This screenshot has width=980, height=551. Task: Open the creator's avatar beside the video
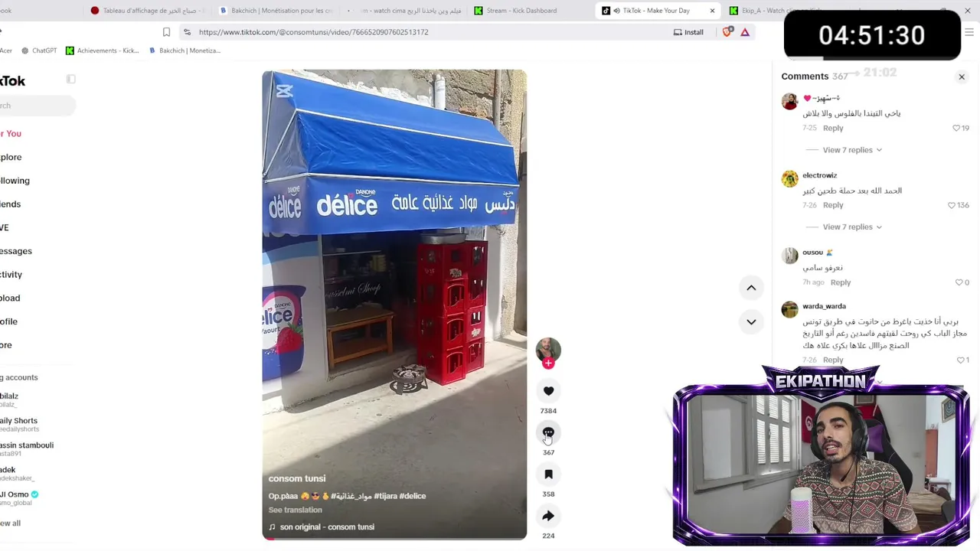[548, 350]
